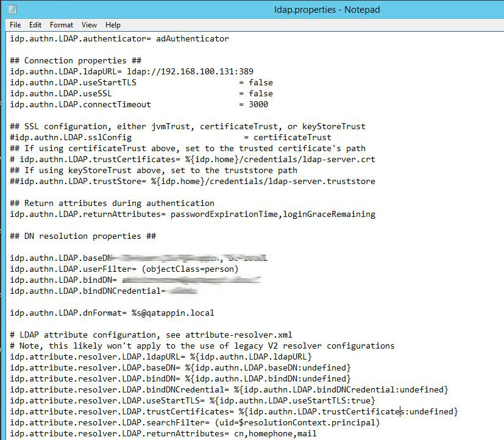
Task: Click the '## SSL configuration' comment line
Action: coord(188,126)
